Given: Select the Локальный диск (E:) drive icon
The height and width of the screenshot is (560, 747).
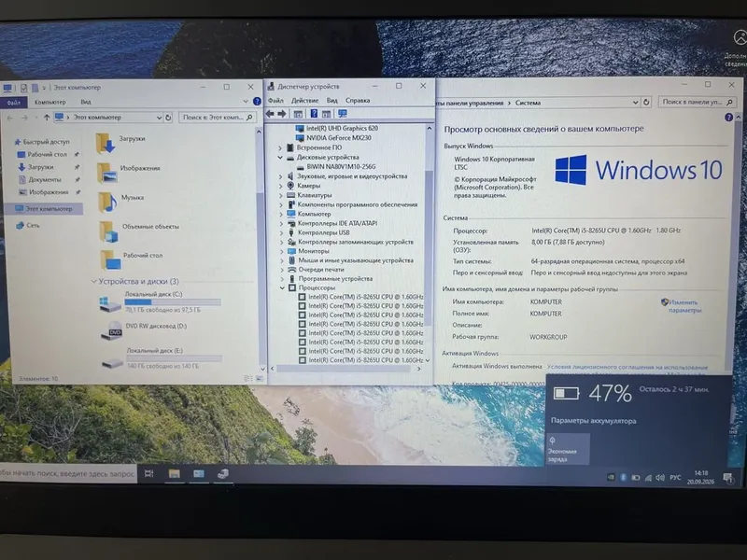Looking at the screenshot, I should pyautogui.click(x=113, y=362).
